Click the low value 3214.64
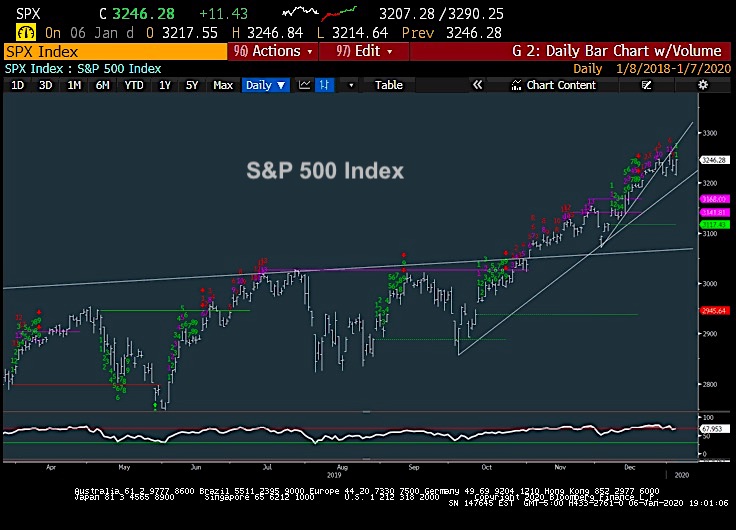This screenshot has width=736, height=530. click(360, 33)
